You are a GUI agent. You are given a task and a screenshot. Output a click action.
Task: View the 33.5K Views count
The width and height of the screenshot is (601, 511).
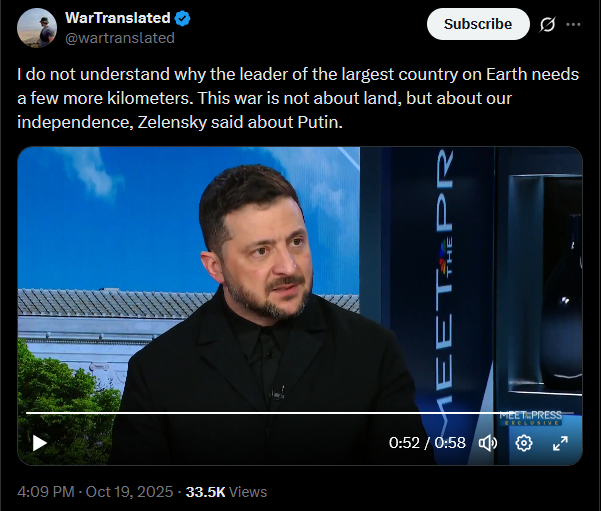[226, 492]
